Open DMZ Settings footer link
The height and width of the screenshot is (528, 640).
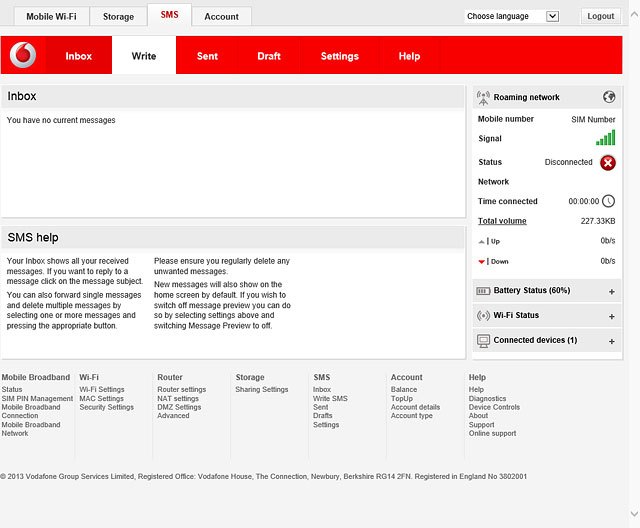tap(179, 407)
